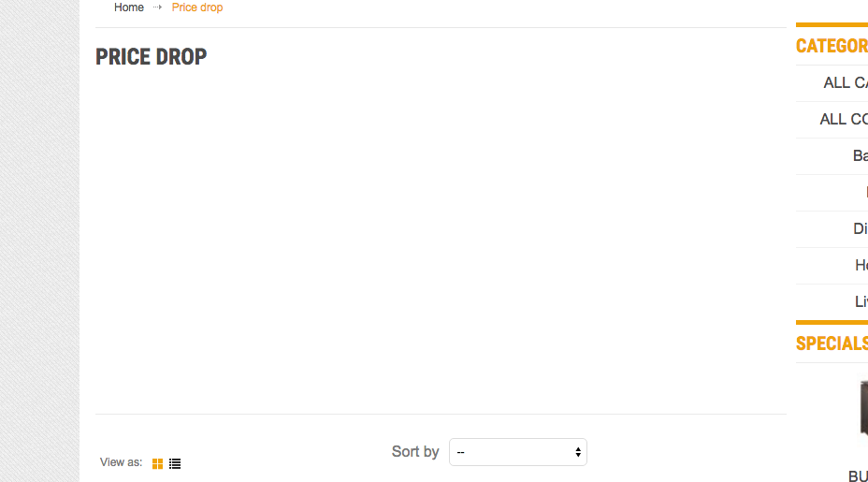Select the 'ALL CA…' category item

[x=845, y=83]
